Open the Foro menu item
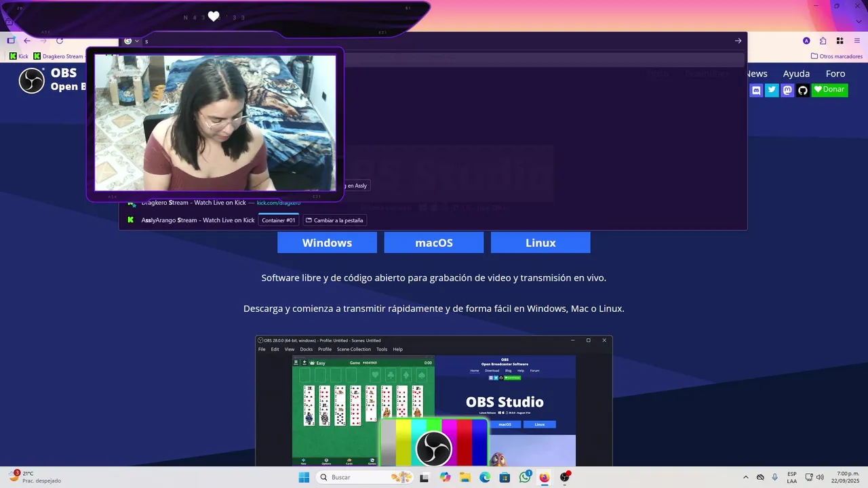The width and height of the screenshot is (868, 488). 835,73
